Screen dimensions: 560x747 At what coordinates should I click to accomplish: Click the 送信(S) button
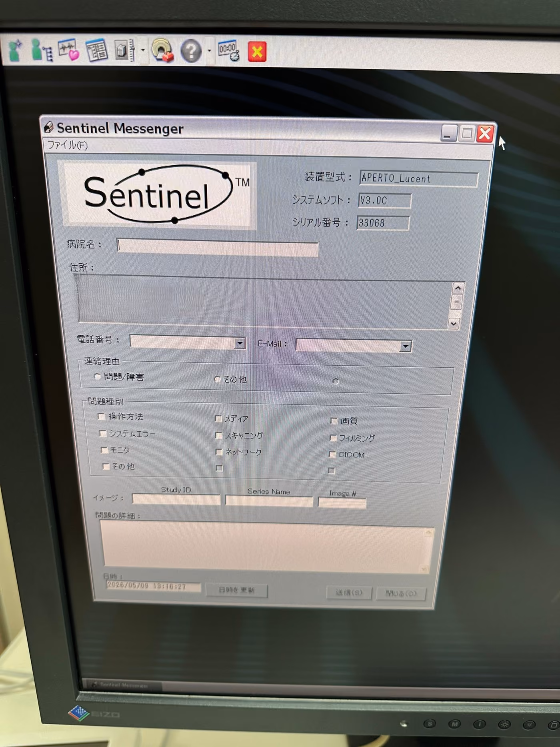[x=349, y=593]
